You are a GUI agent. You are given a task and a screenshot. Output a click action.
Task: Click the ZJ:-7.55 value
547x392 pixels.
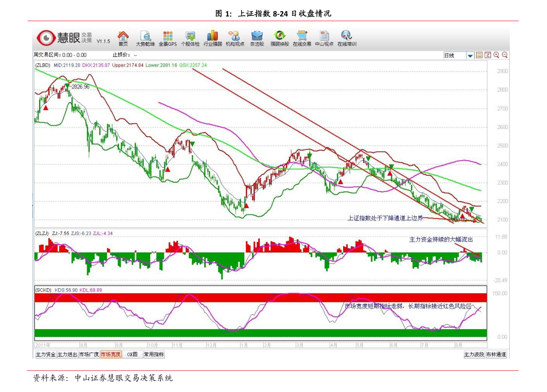coord(61,233)
